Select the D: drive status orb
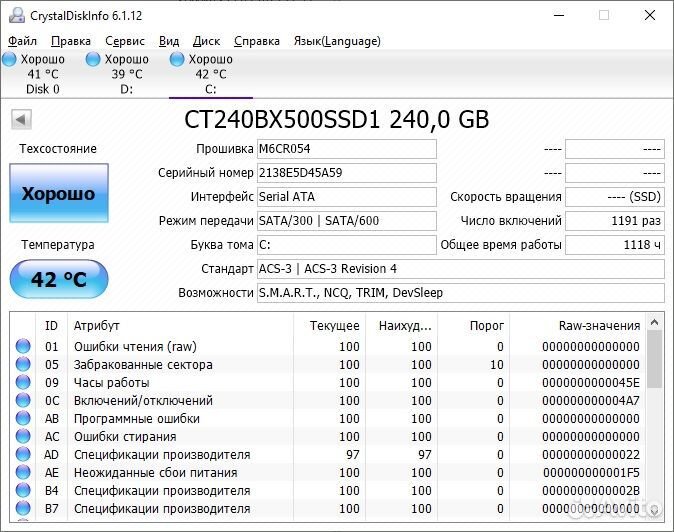The image size is (674, 532). [x=93, y=59]
